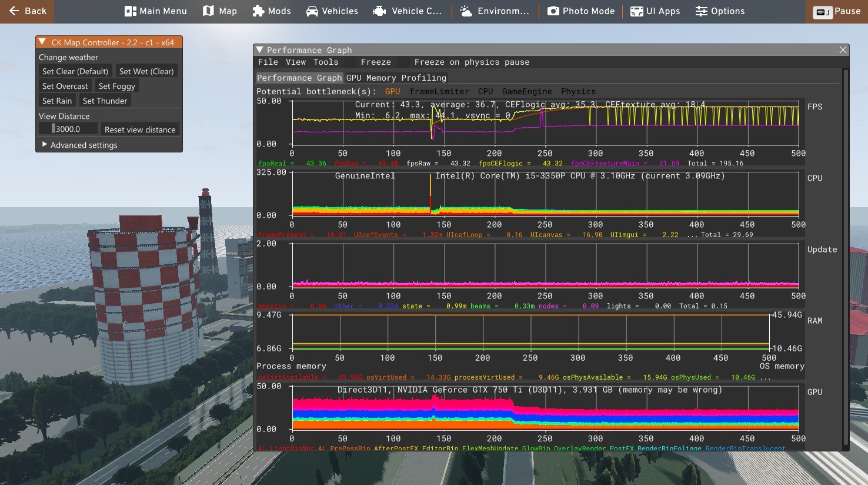Open Vehicle Config icon
The height and width of the screenshot is (485, 868).
(x=380, y=11)
